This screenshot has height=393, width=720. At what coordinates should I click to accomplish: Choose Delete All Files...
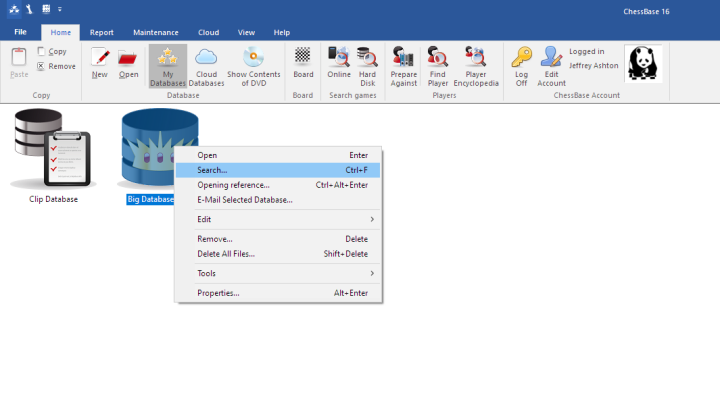click(x=278, y=254)
